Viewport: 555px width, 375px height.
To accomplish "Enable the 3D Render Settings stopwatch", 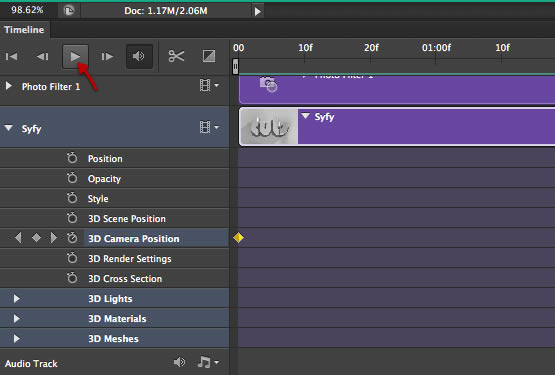I will pyautogui.click(x=72, y=258).
